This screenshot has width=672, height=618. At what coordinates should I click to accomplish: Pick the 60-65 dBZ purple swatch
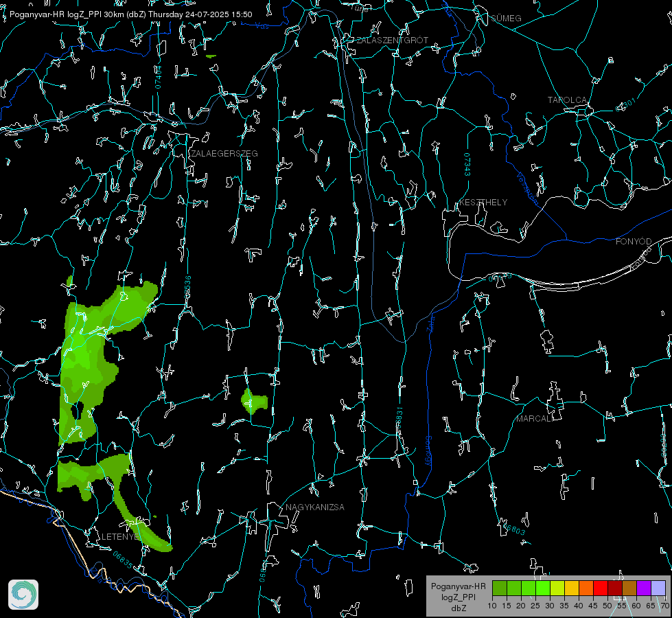(644, 588)
